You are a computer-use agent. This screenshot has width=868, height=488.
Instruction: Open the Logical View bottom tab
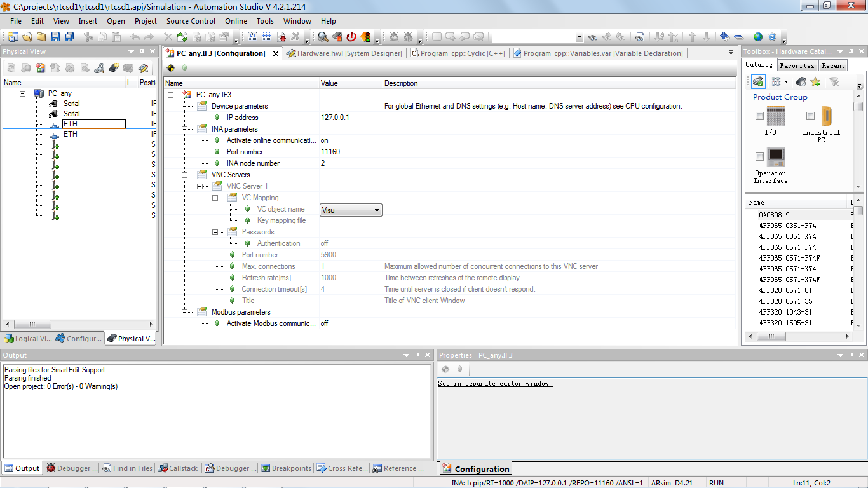[x=28, y=339]
